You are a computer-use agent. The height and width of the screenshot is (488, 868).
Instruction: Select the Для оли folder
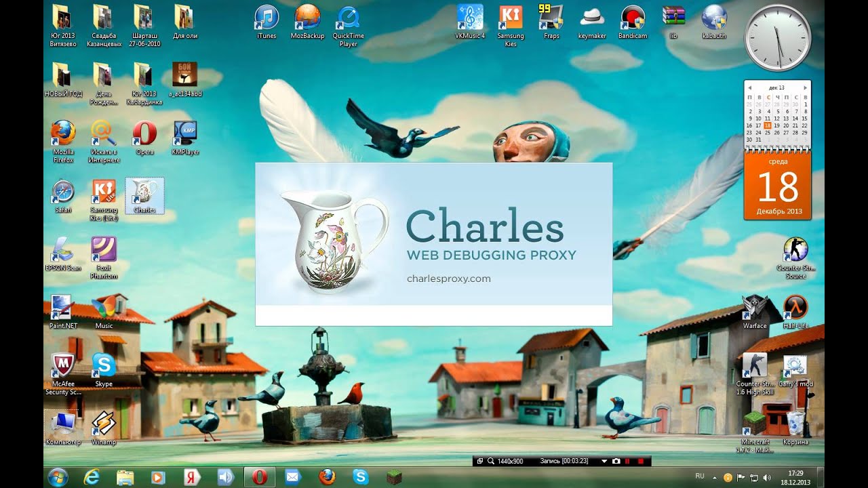[185, 22]
